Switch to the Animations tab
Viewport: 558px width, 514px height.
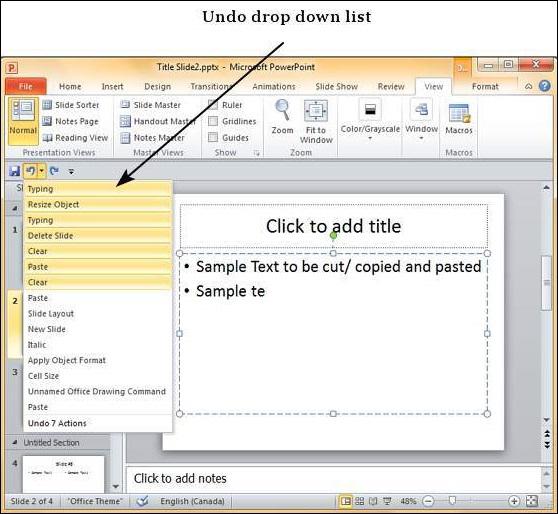point(274,86)
